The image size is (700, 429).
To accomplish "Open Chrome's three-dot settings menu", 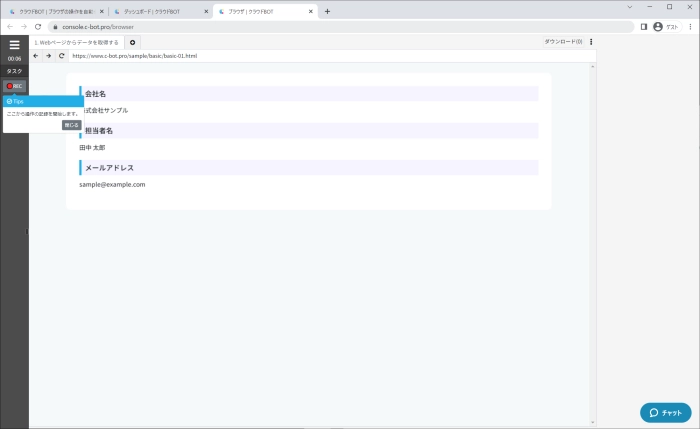I will 690,27.
